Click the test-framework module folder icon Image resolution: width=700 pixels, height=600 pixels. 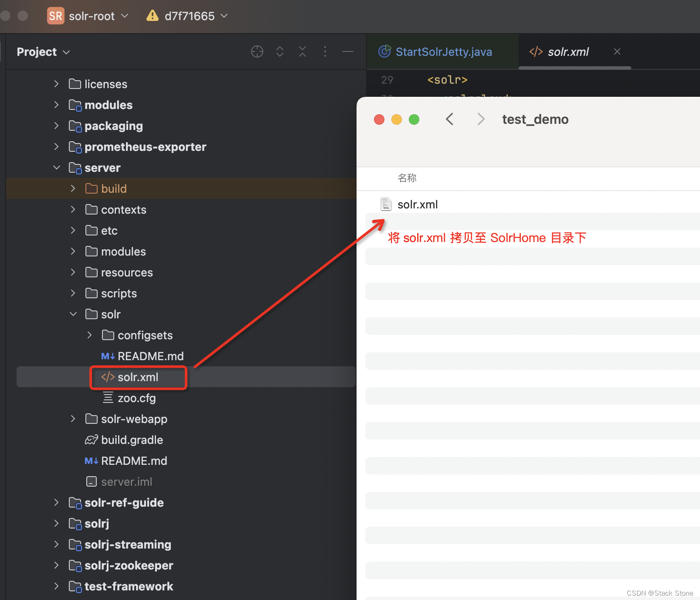coord(75,586)
